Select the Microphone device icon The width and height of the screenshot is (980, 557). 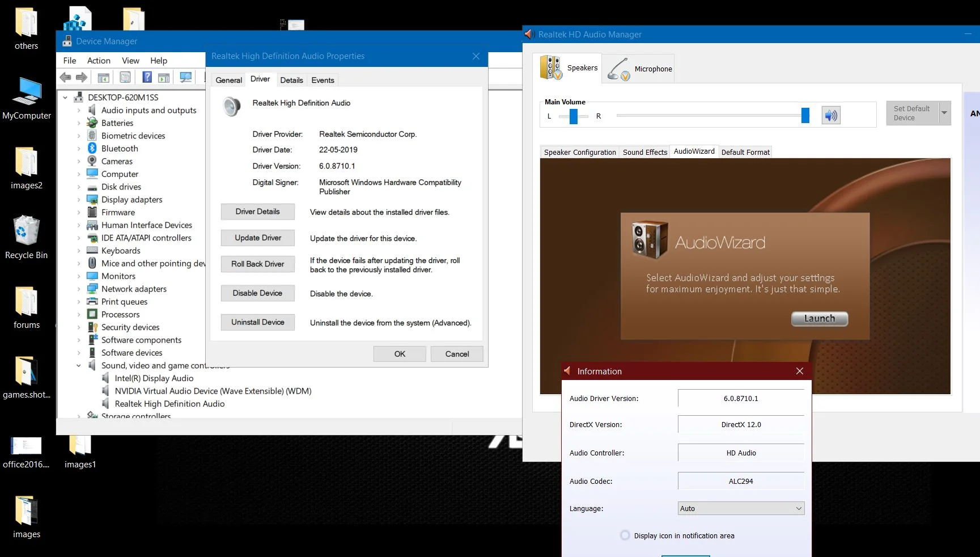click(618, 69)
